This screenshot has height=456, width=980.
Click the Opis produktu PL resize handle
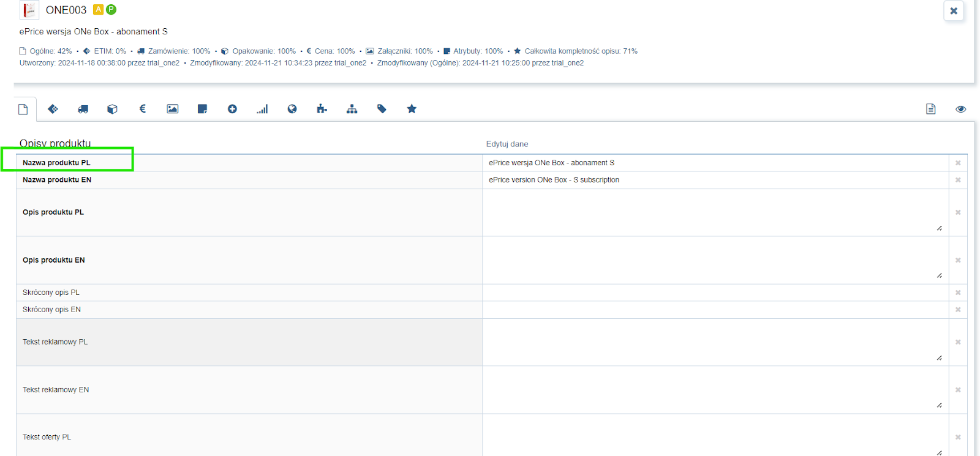[940, 228]
